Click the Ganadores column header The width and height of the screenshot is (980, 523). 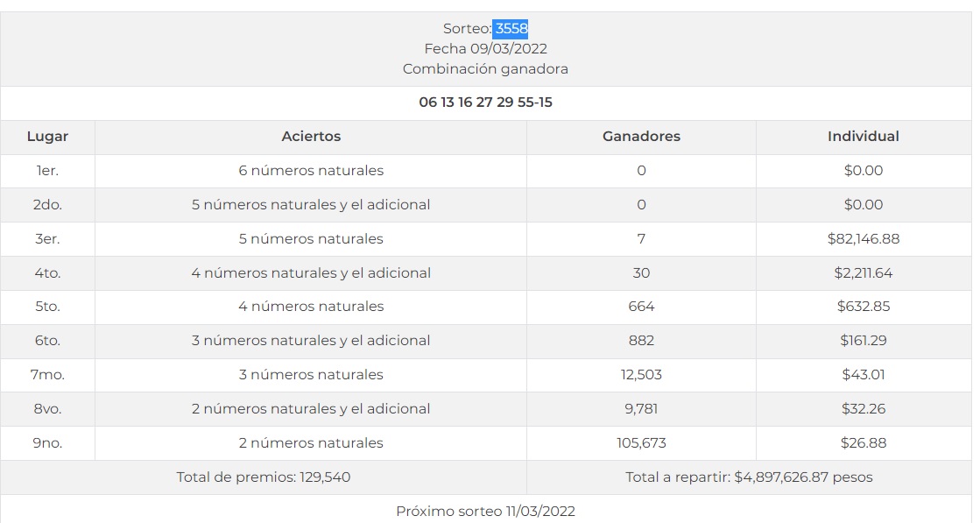click(641, 137)
